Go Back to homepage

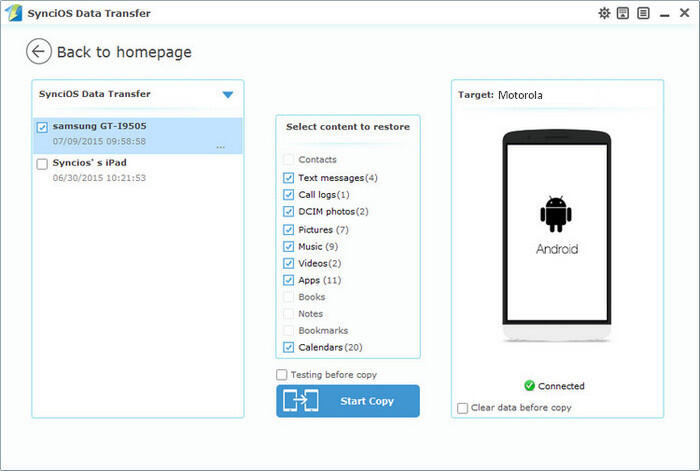(124, 52)
